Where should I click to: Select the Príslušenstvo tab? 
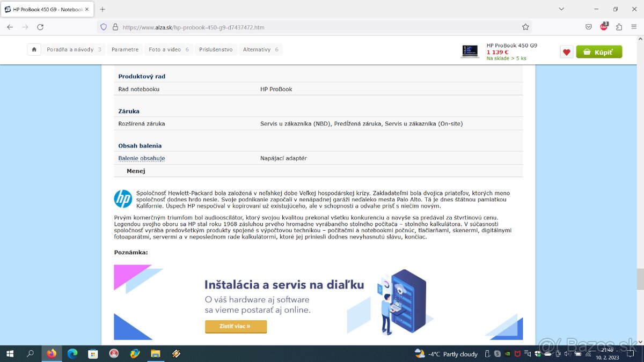point(216,49)
